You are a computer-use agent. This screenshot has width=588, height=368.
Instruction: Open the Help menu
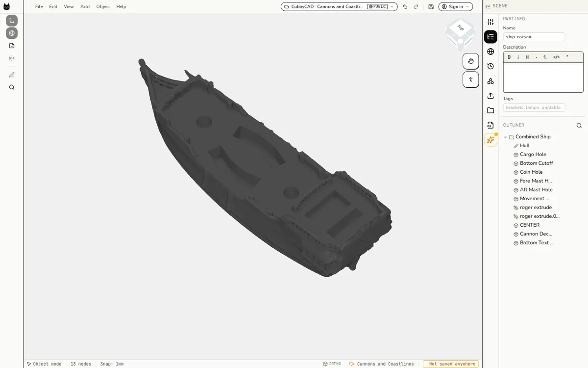(x=121, y=6)
